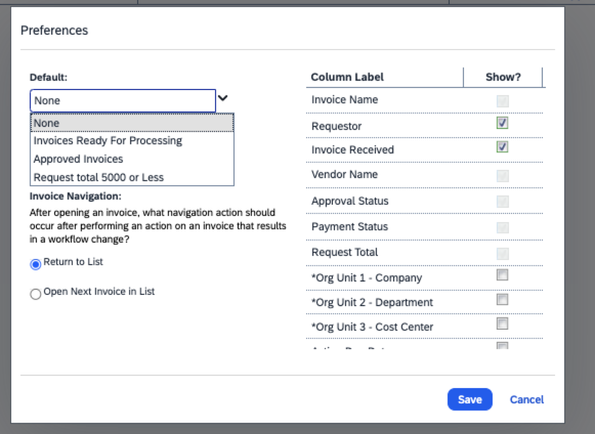The image size is (595, 434).
Task: Save the preferences
Action: (x=470, y=399)
